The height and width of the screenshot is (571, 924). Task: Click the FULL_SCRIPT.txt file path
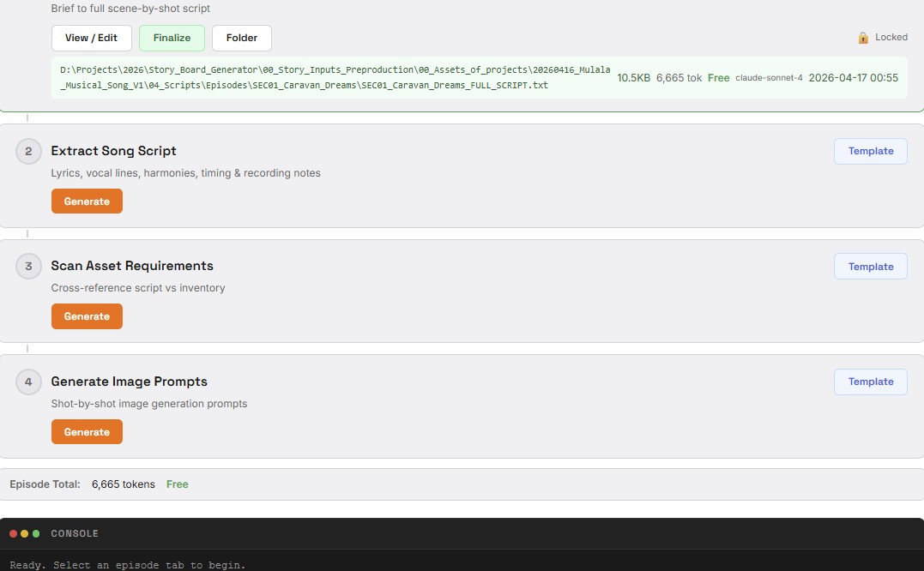(x=335, y=77)
